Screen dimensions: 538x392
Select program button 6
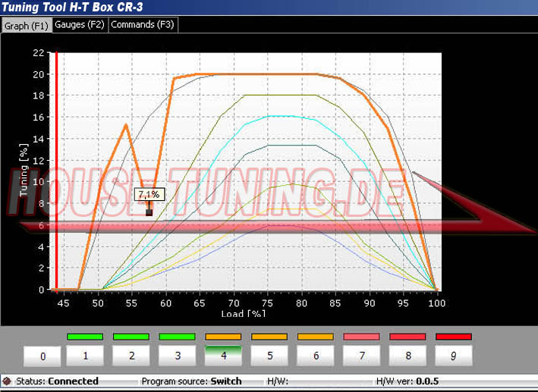point(316,355)
